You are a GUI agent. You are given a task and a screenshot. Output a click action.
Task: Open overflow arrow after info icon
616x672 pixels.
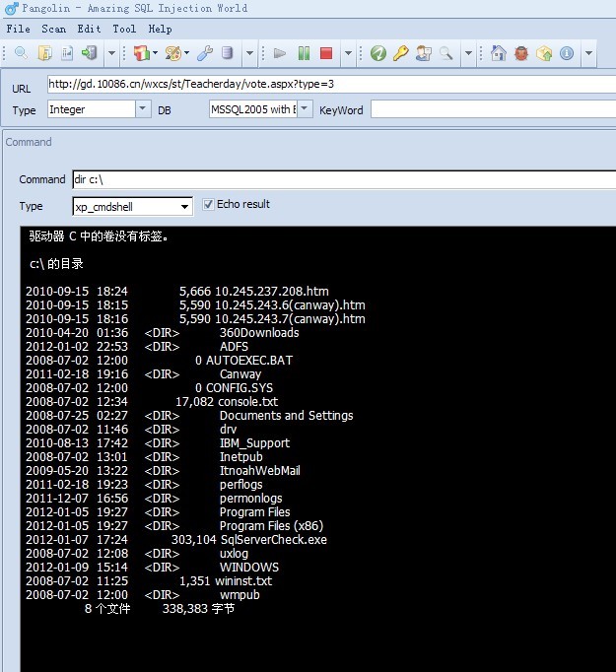(588, 53)
